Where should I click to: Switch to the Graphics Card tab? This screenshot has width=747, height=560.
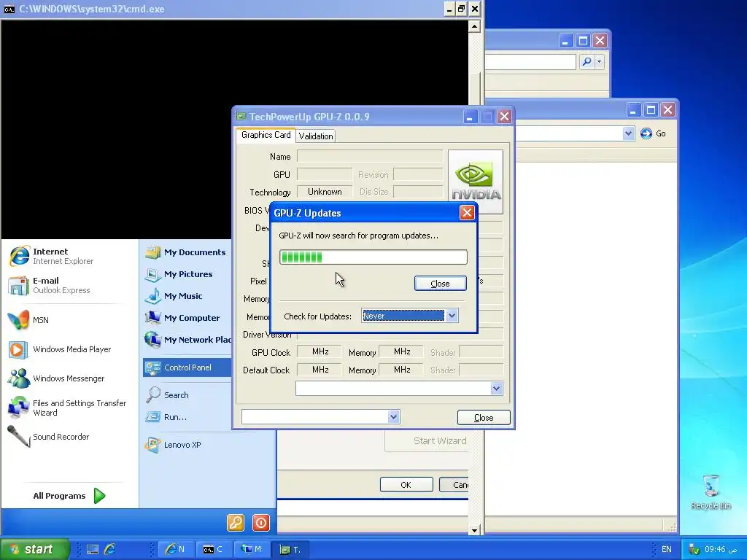266,135
